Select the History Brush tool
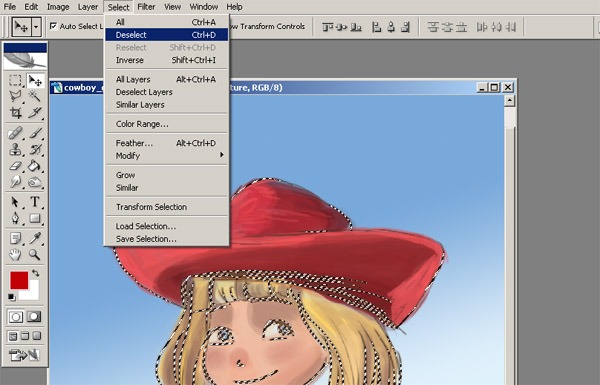 35,149
